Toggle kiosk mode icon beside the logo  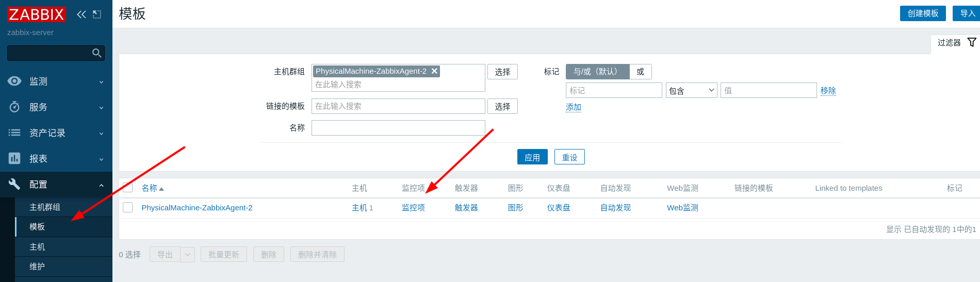click(97, 14)
